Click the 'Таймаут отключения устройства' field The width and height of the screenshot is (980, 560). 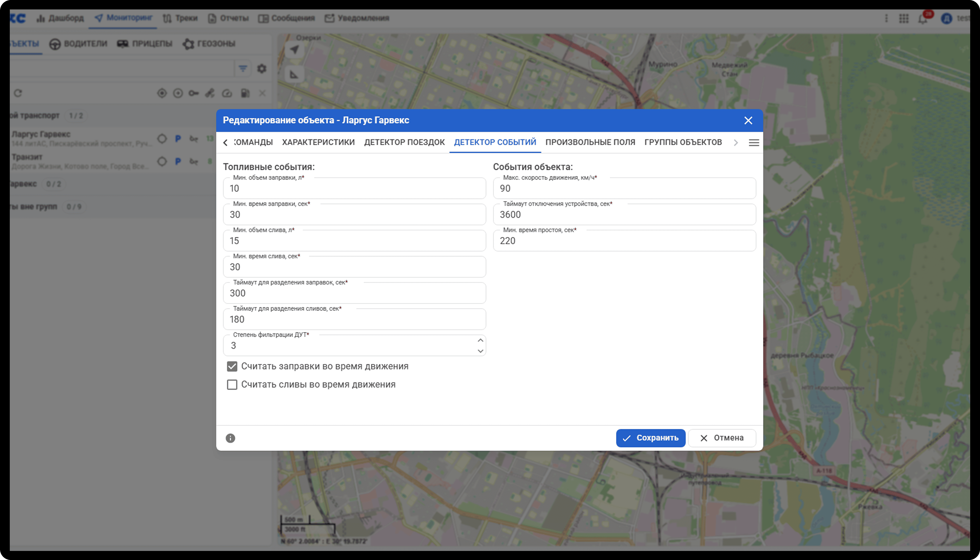pos(625,215)
